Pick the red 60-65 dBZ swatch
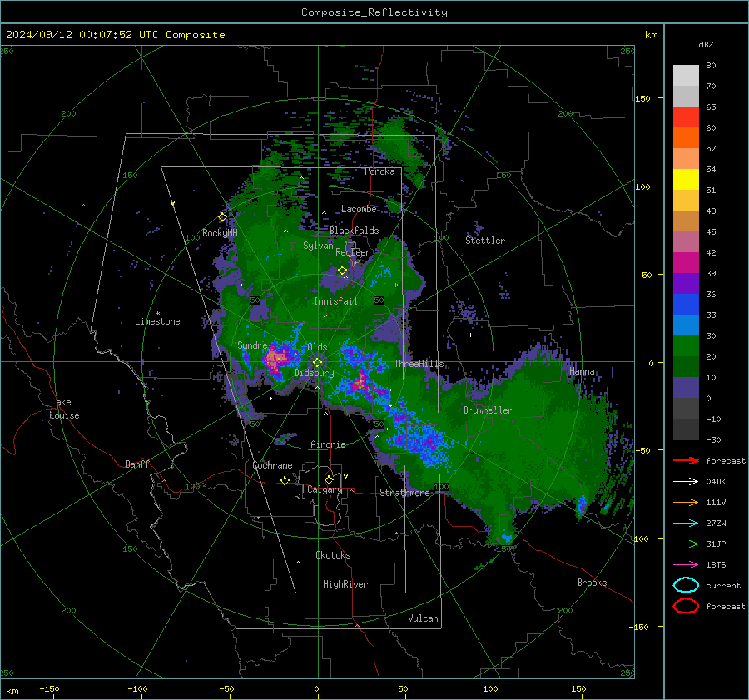The height and width of the screenshot is (700, 749). (686, 117)
